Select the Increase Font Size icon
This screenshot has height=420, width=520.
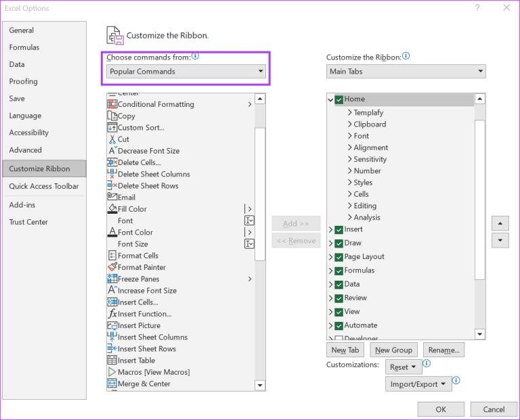112,290
